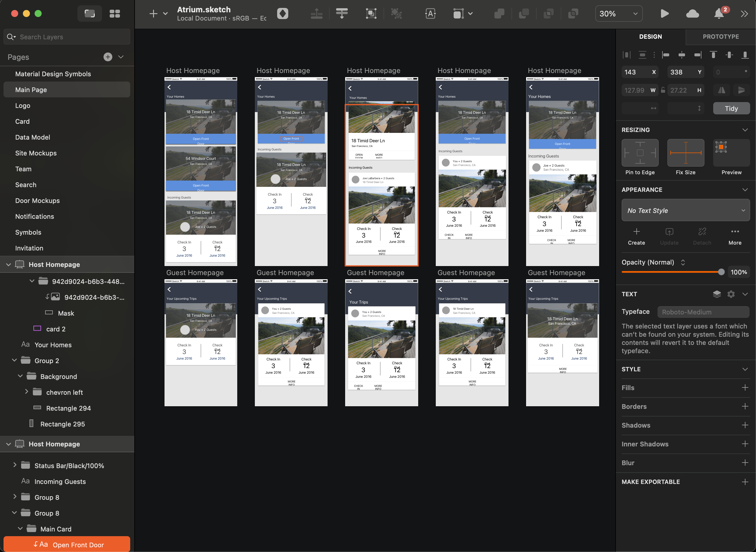Screen dimensions: 756x552
Task: Toggle the Fix Size control
Action: (686, 153)
